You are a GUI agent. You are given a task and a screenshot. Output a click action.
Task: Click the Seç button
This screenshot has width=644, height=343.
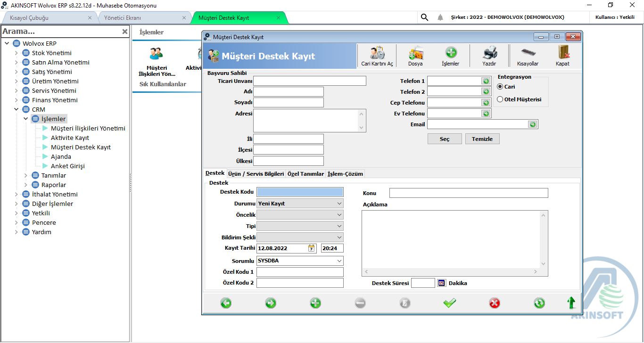point(445,139)
